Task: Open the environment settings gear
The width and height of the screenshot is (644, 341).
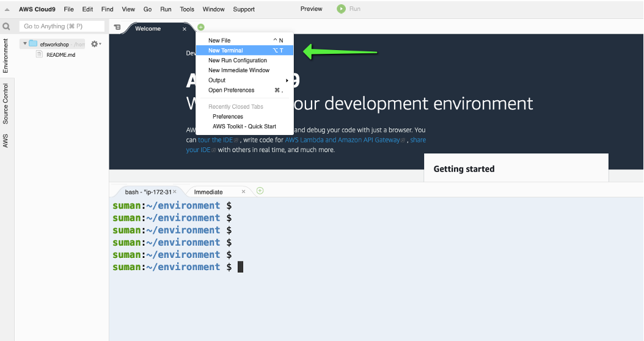Action: point(95,44)
